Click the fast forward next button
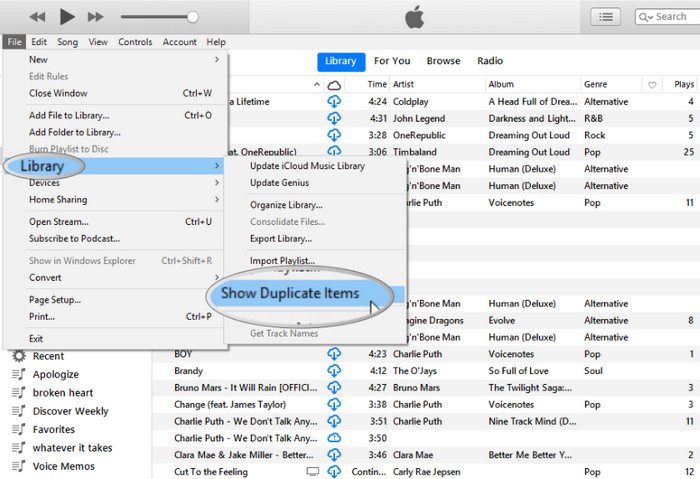Image resolution: width=700 pixels, height=479 pixels. [x=96, y=17]
